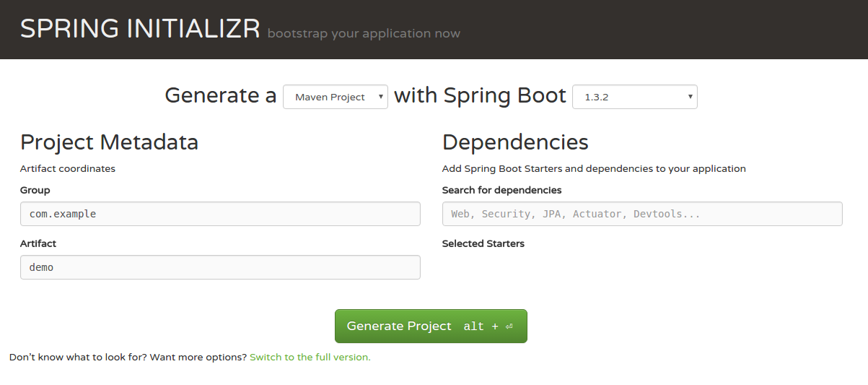Click the Group input field

click(x=220, y=214)
